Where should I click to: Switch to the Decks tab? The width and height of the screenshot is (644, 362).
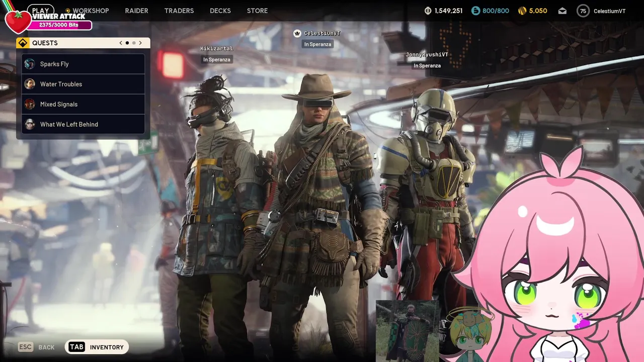pyautogui.click(x=220, y=11)
